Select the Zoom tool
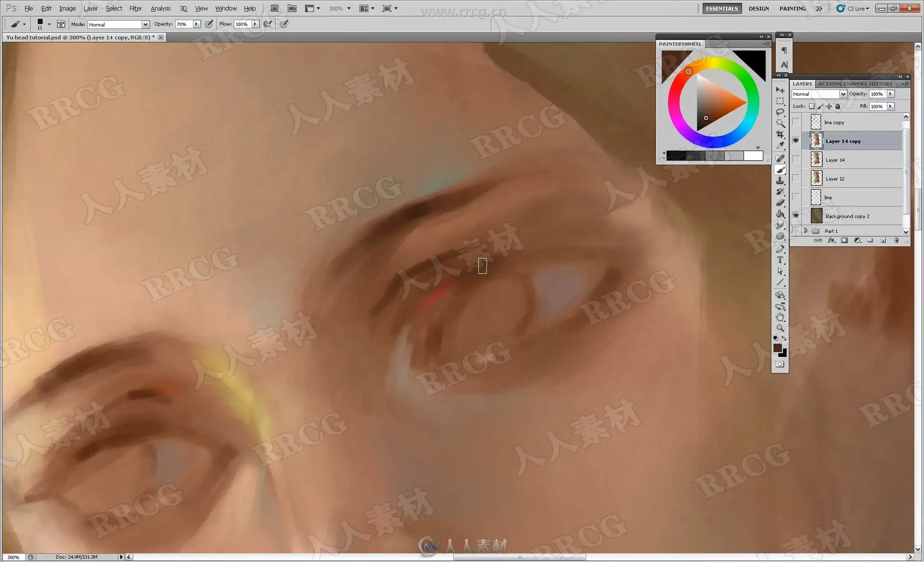Screen dimensions: 924x562 (x=780, y=328)
